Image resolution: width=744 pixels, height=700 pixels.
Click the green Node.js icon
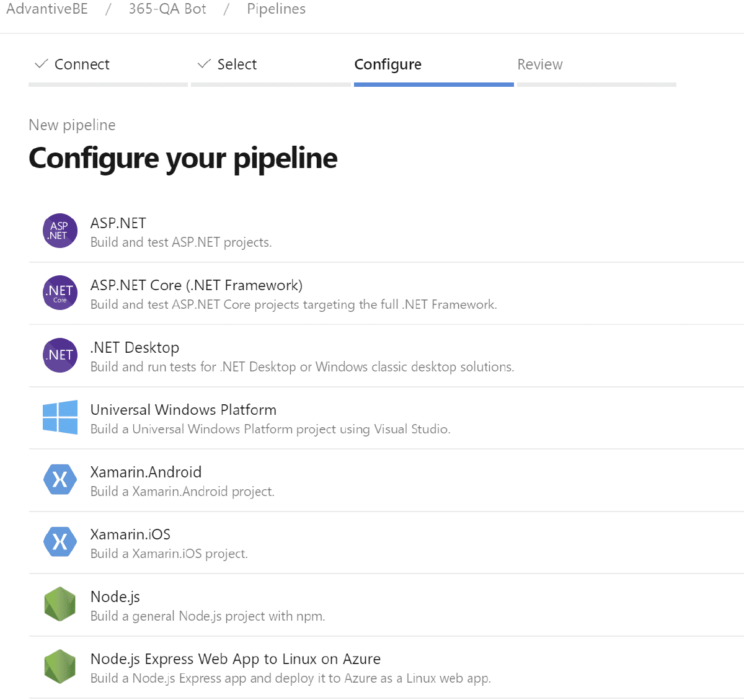coord(60,604)
